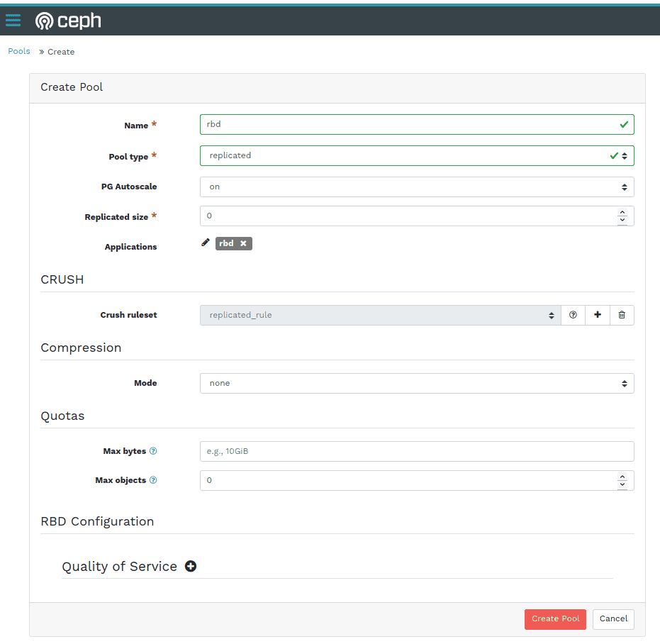Image resolution: width=660 pixels, height=644 pixels.
Task: Go to the Pools breadcrumb link
Action: pyautogui.click(x=19, y=51)
